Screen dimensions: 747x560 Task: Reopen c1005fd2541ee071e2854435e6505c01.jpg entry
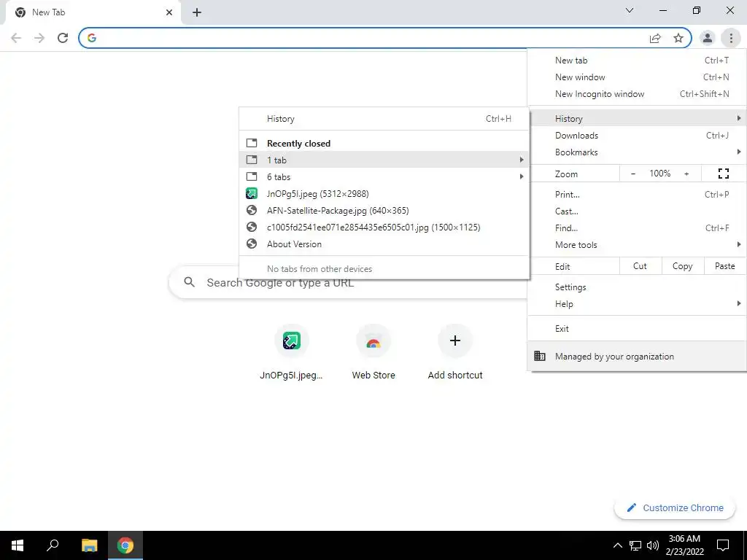coord(384,227)
